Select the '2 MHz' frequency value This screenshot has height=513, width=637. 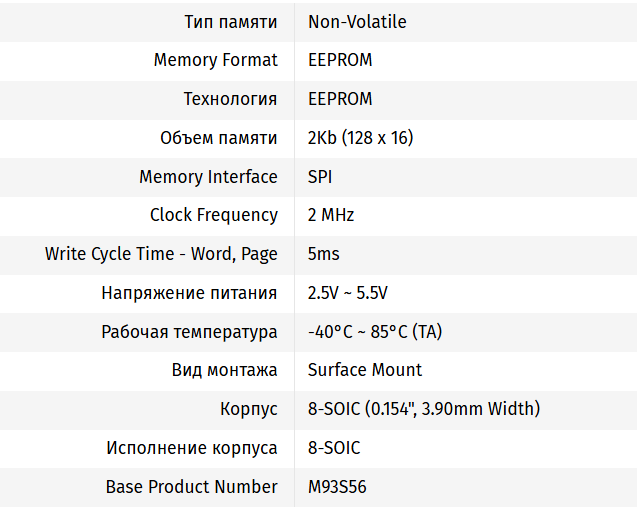(331, 215)
